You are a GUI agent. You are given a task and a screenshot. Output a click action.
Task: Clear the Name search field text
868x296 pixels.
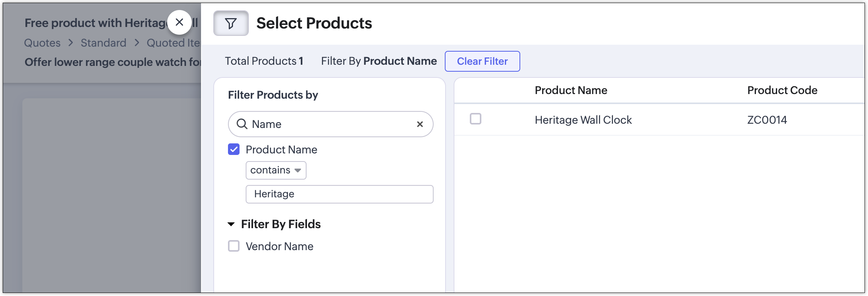[420, 124]
